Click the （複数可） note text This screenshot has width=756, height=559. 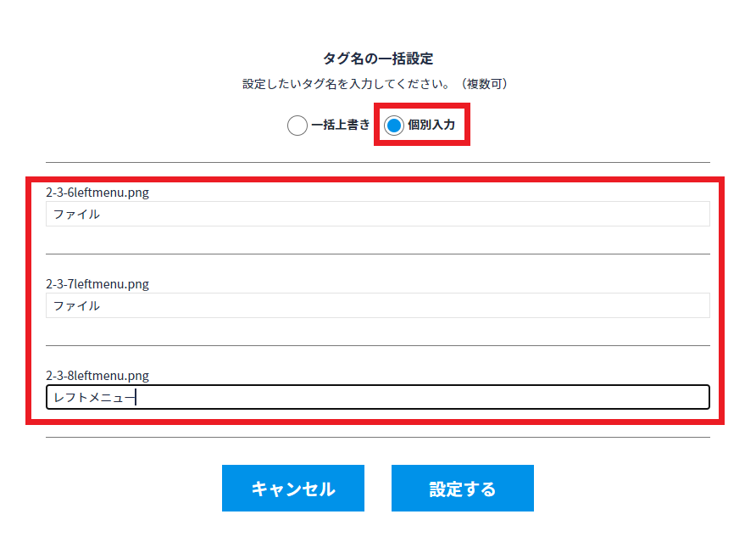tap(483, 84)
